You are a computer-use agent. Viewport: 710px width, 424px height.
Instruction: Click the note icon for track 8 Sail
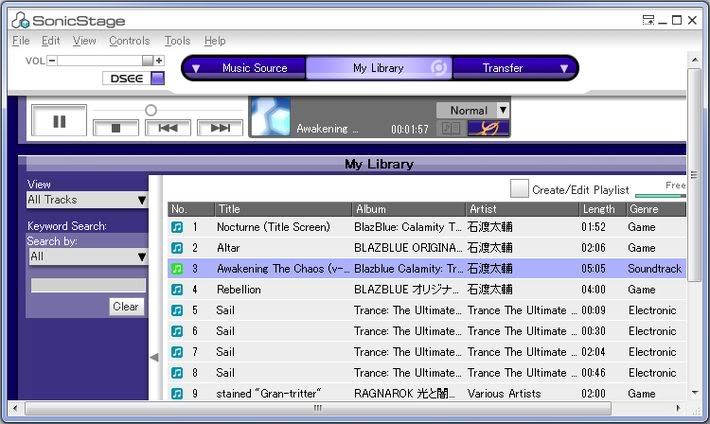pos(177,373)
